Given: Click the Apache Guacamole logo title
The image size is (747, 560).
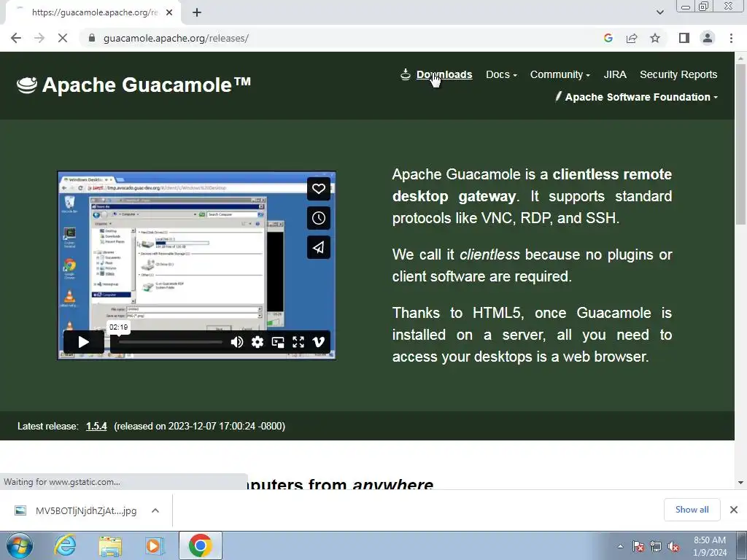Looking at the screenshot, I should [x=134, y=85].
